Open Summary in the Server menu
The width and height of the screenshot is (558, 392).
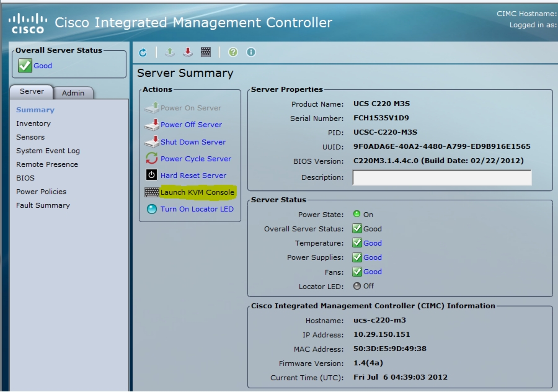35,110
